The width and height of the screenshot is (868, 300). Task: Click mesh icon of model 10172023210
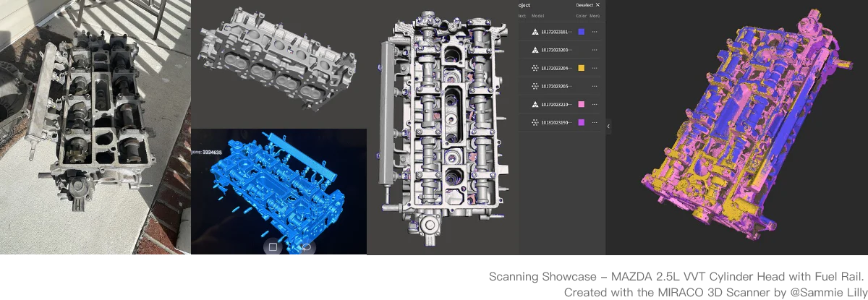point(535,105)
